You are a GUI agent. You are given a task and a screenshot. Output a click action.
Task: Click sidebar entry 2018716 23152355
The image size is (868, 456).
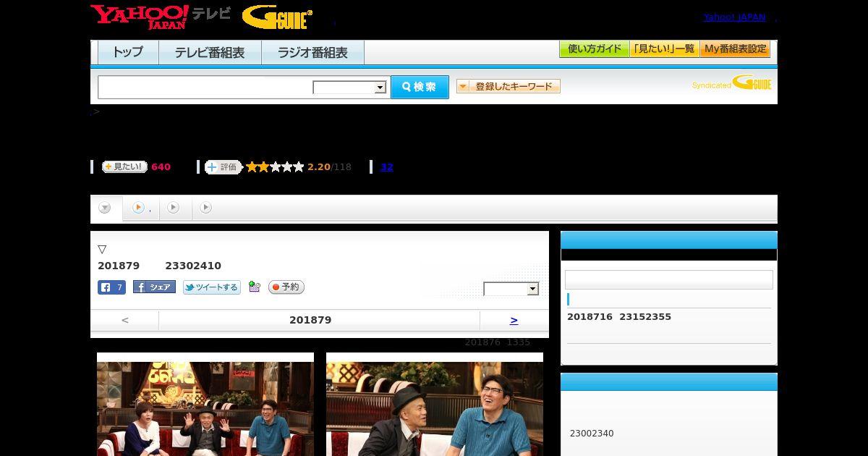[619, 317]
